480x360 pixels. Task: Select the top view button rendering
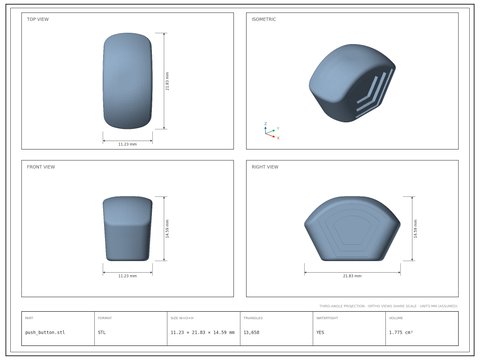click(128, 81)
